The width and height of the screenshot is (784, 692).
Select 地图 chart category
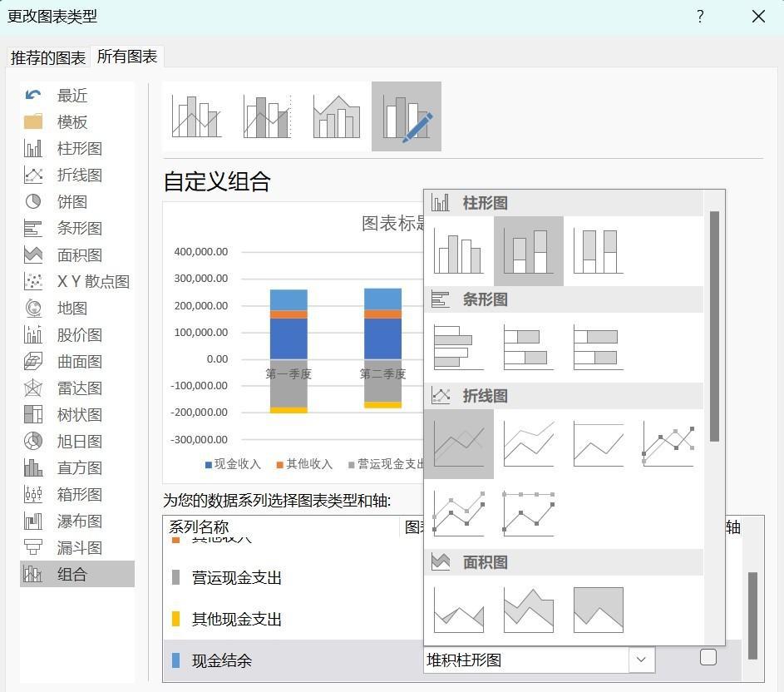(x=77, y=308)
